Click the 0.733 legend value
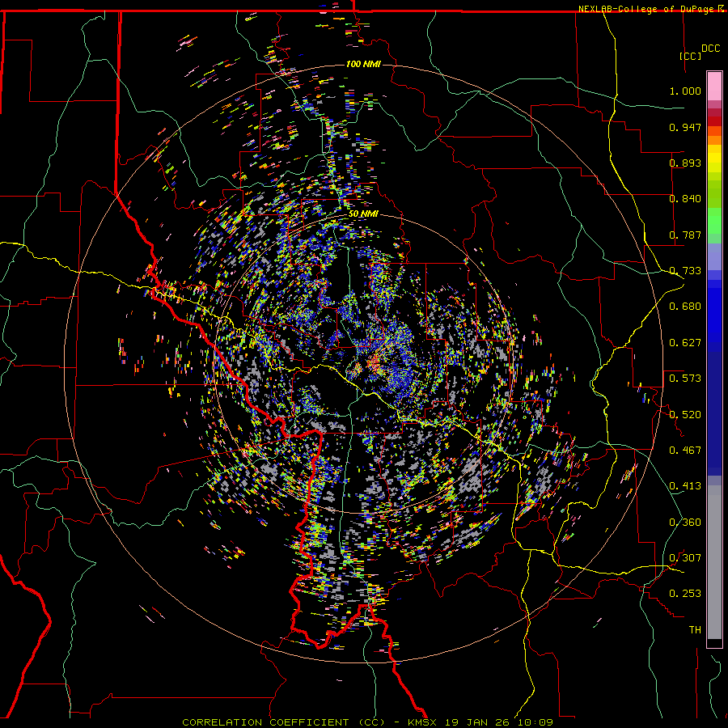This screenshot has height=728, width=728. (685, 271)
